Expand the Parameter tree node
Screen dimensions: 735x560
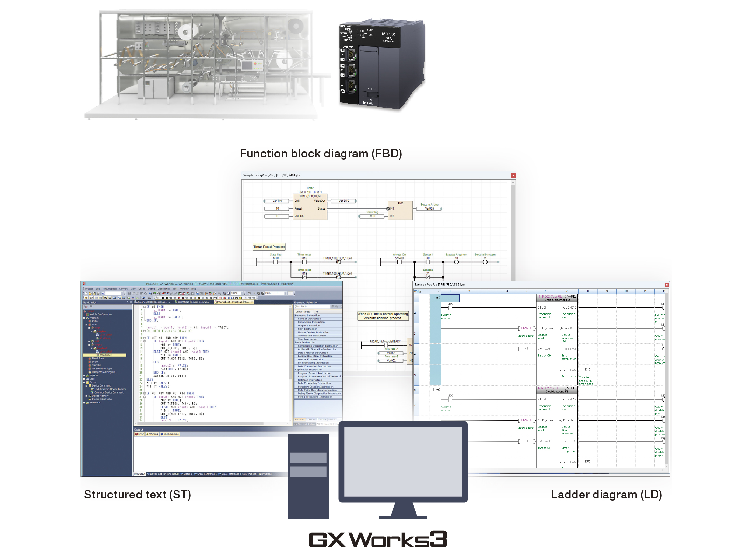coord(84,403)
